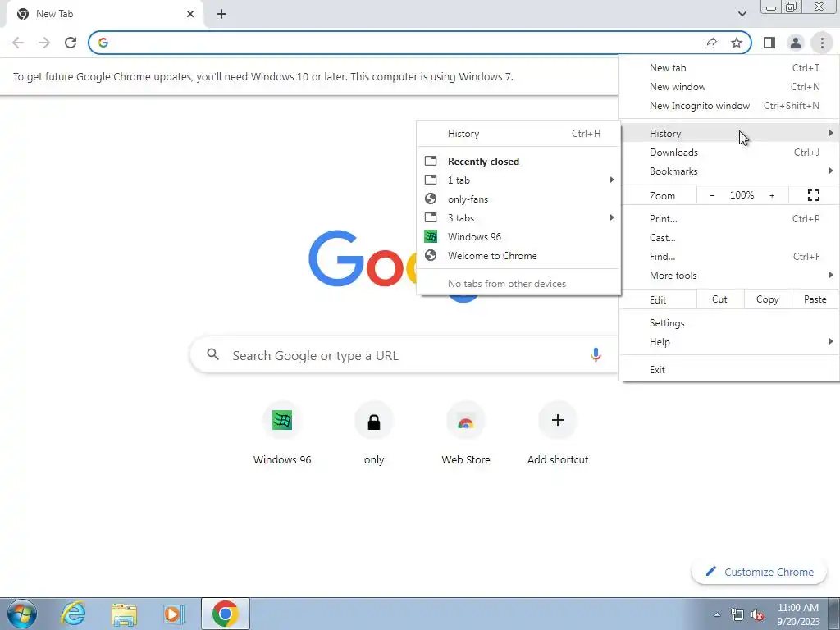Decrease zoom with the minus button

pyautogui.click(x=712, y=195)
